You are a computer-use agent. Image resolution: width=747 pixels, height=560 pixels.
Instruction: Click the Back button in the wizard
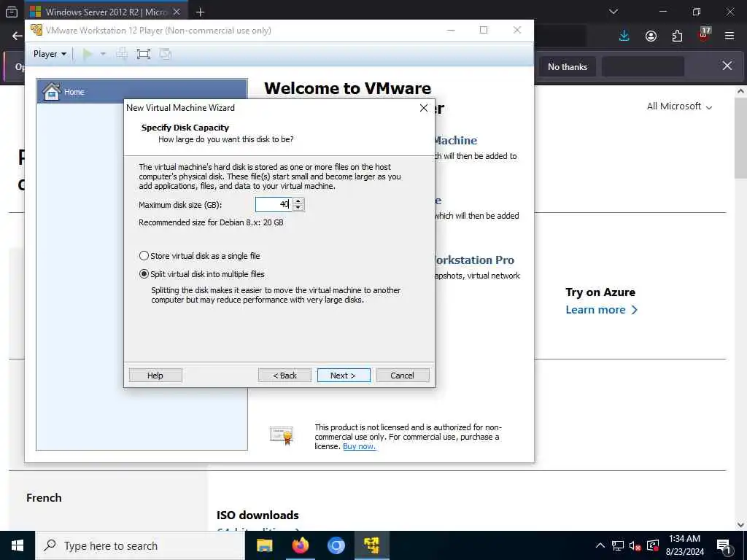click(x=285, y=376)
